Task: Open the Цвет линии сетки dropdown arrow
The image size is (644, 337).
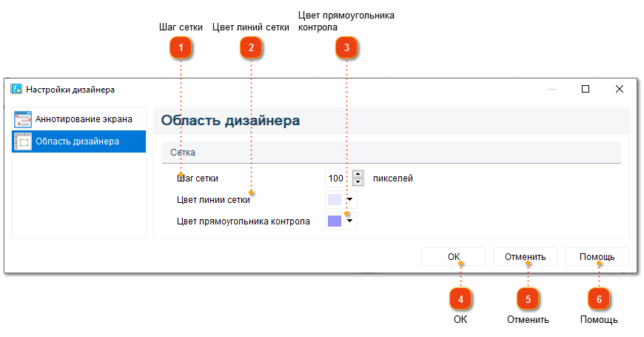Action: (350, 199)
